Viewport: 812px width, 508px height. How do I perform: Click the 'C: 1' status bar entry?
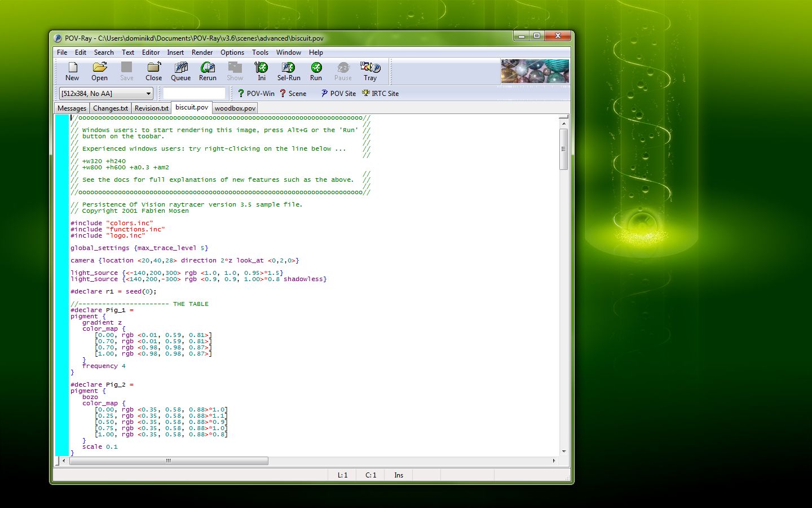tap(371, 475)
